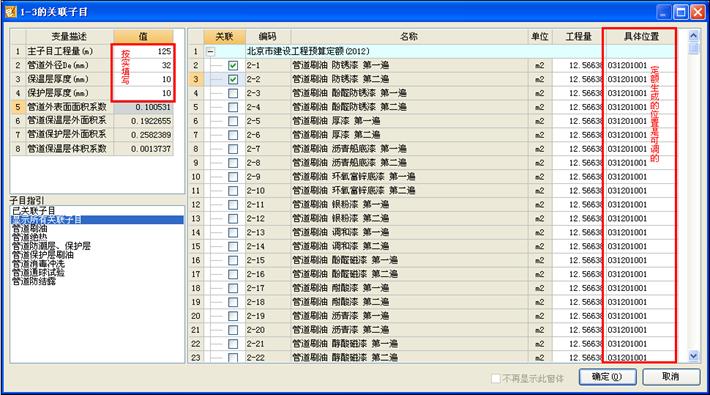Click the 值 column header
The image size is (710, 395).
143,37
